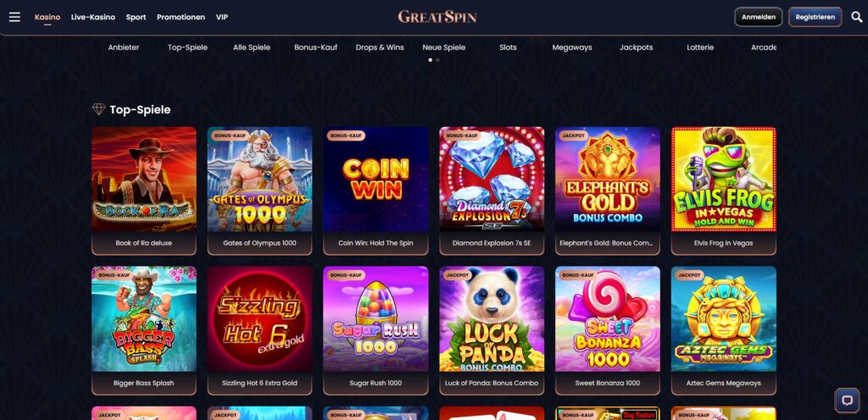Switch to the Megaways category tab
The width and height of the screenshot is (868, 420).
coord(572,47)
